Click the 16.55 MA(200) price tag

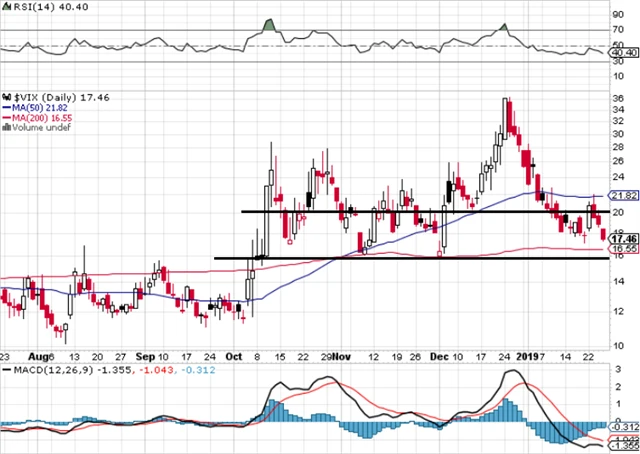click(x=623, y=248)
